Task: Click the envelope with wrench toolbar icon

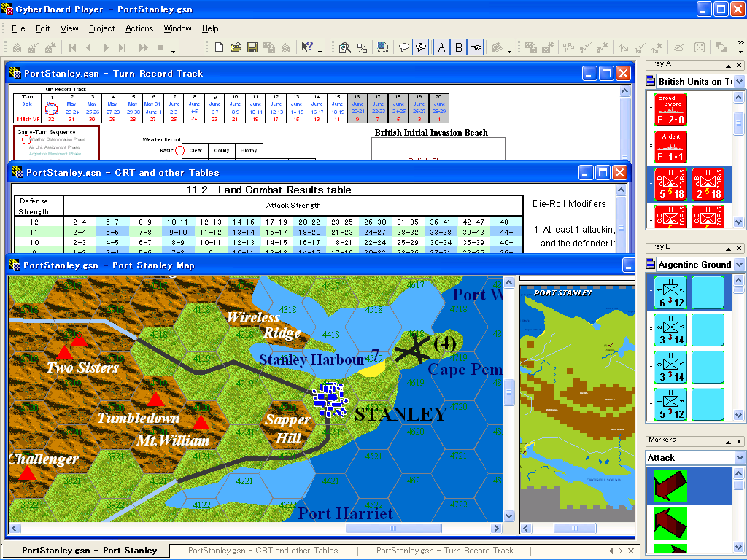Action: tap(50, 47)
